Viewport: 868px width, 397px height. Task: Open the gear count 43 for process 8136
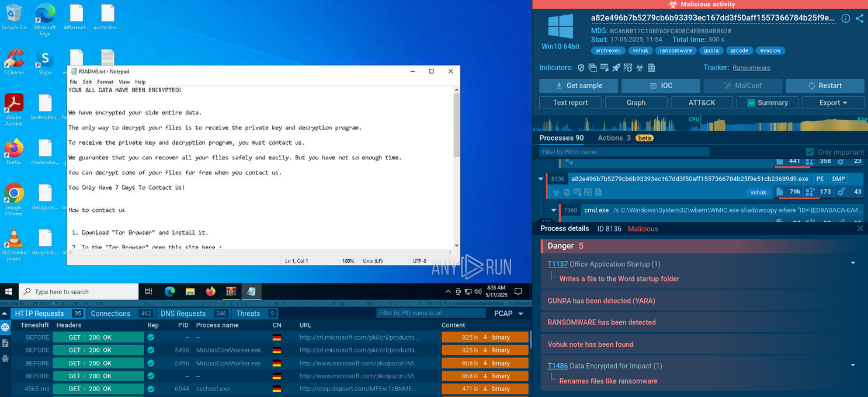click(x=850, y=191)
